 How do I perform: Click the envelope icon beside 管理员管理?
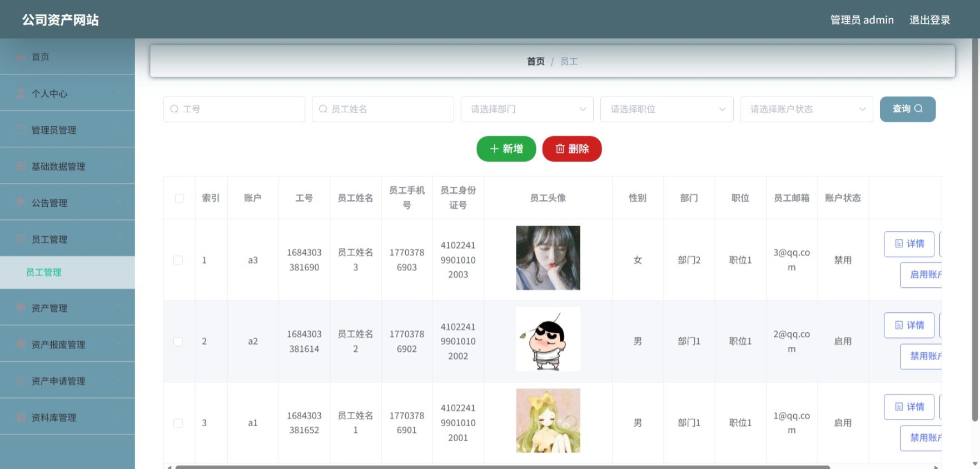click(x=21, y=129)
